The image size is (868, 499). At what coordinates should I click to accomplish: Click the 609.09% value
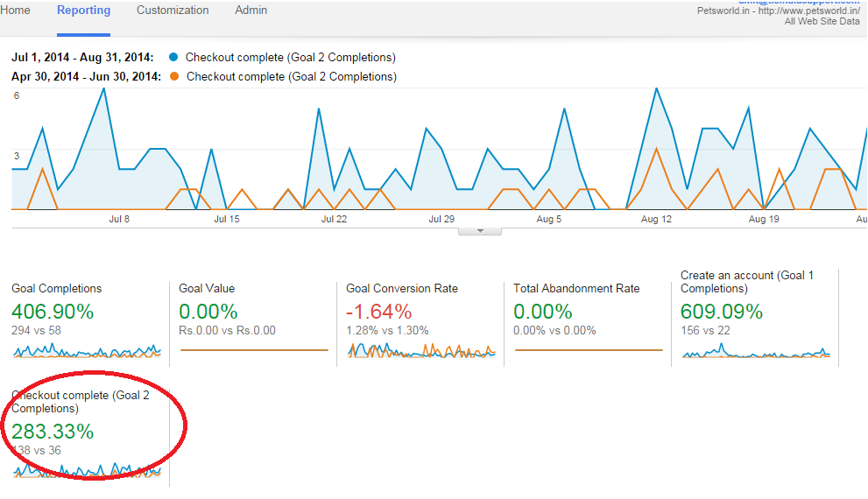pos(722,312)
